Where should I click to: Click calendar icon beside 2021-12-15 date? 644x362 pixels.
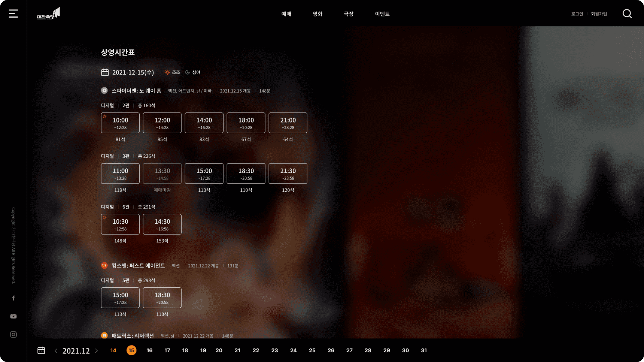click(105, 72)
